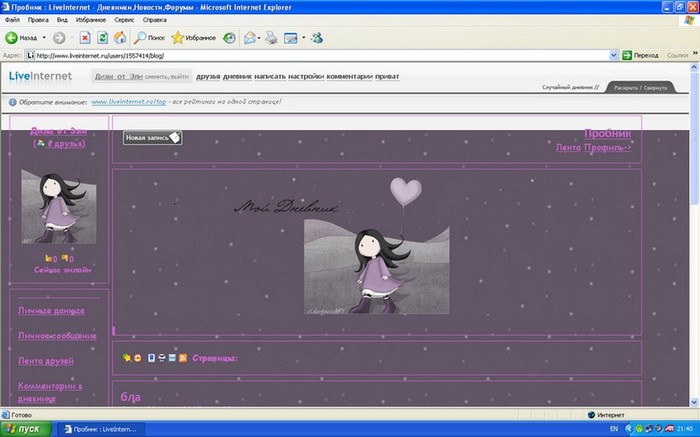700x437 pixels.
Task: Open the Home page house icon
Action: click(x=120, y=38)
